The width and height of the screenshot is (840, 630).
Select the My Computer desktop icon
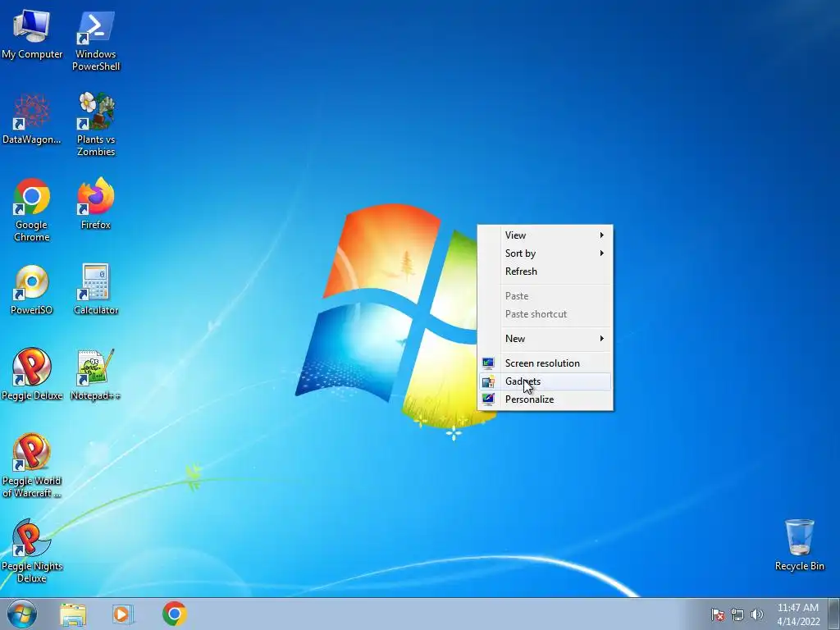pyautogui.click(x=32, y=34)
